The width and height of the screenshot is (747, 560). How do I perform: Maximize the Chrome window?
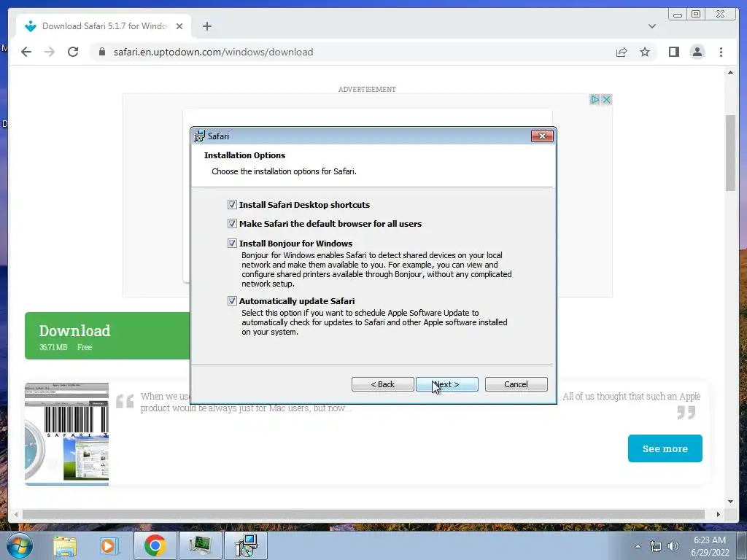(x=696, y=14)
